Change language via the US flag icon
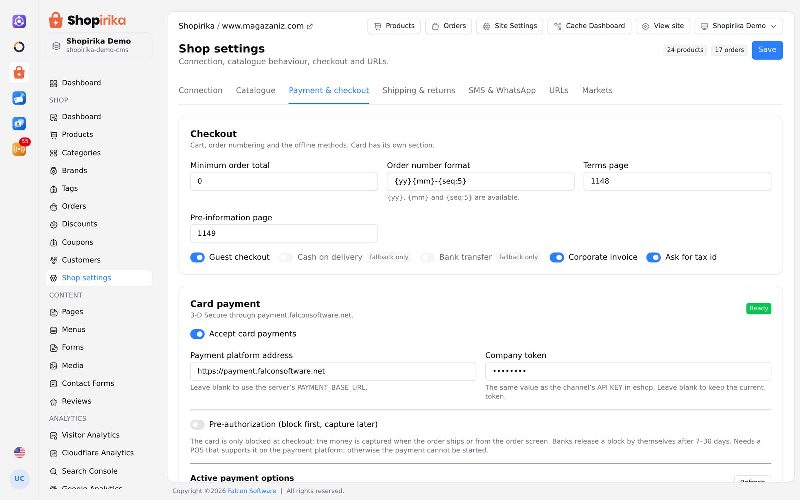This screenshot has width=800, height=500. (x=19, y=452)
